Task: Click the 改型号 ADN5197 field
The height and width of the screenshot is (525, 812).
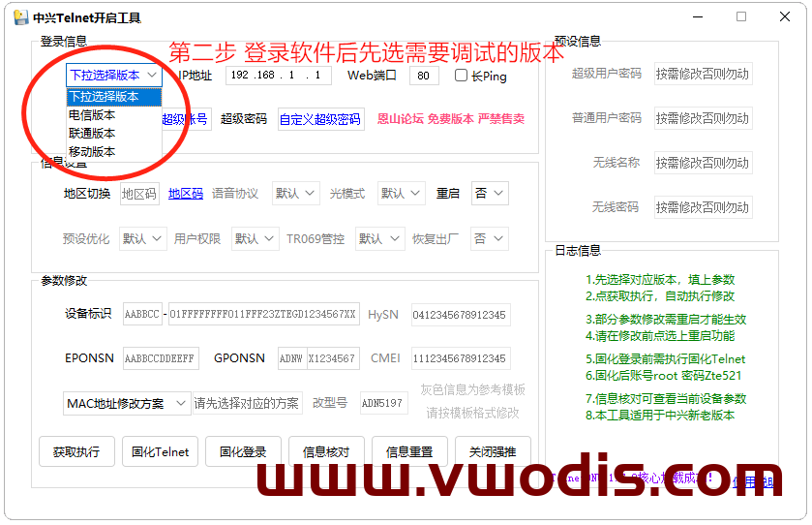Action: point(383,403)
